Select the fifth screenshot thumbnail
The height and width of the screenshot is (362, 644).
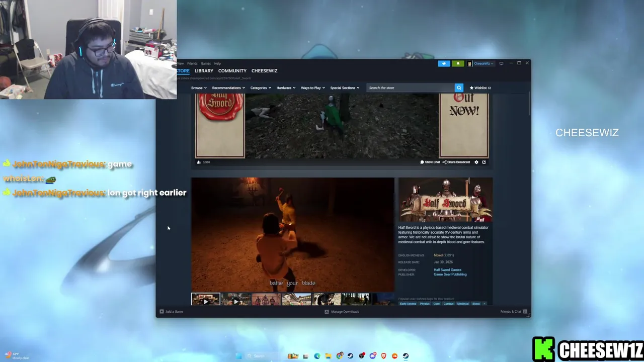pyautogui.click(x=327, y=300)
